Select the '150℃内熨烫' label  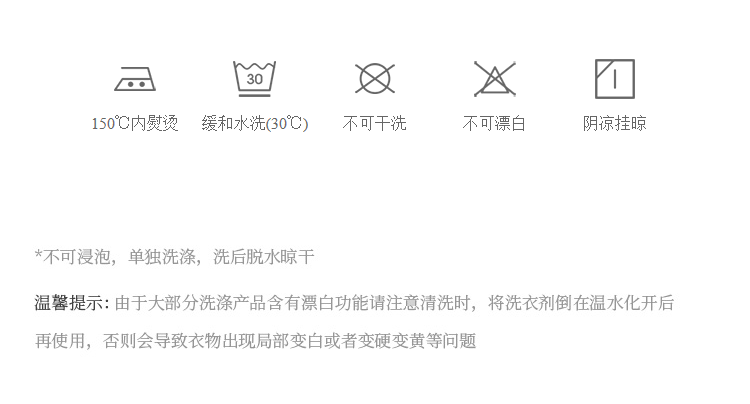pos(135,123)
